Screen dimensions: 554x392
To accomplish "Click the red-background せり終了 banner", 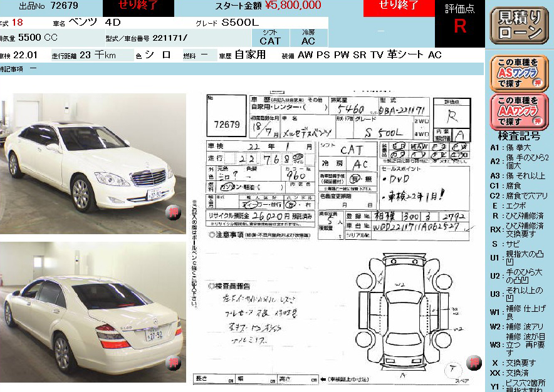I will tap(399, 7).
